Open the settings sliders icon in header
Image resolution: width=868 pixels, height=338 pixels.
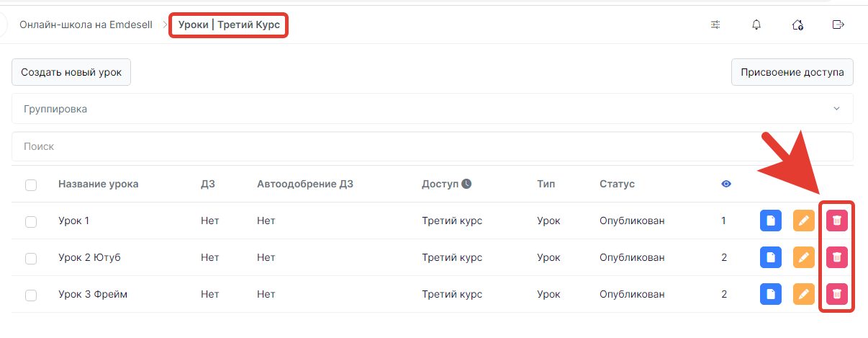click(x=715, y=25)
